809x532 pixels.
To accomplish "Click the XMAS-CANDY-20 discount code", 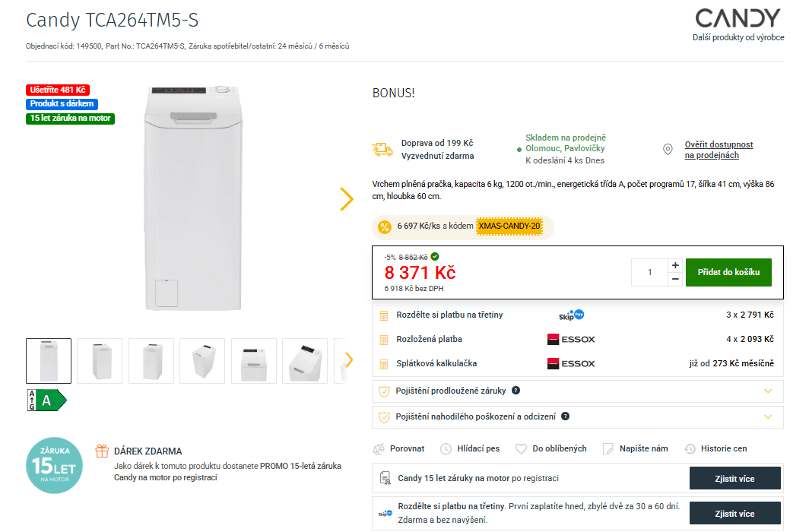I will (509, 226).
